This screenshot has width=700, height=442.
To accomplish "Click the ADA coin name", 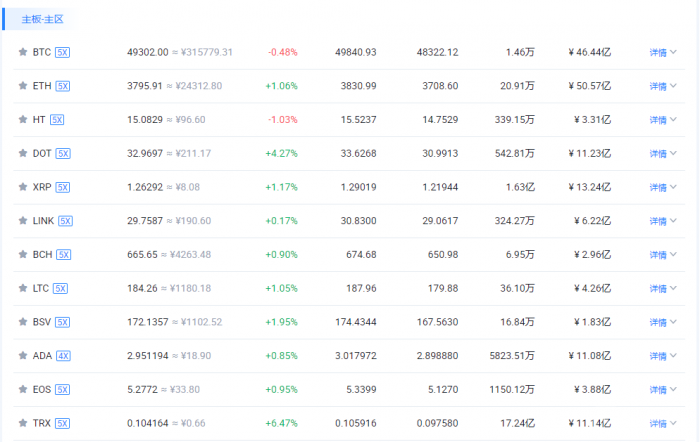I will [42, 355].
